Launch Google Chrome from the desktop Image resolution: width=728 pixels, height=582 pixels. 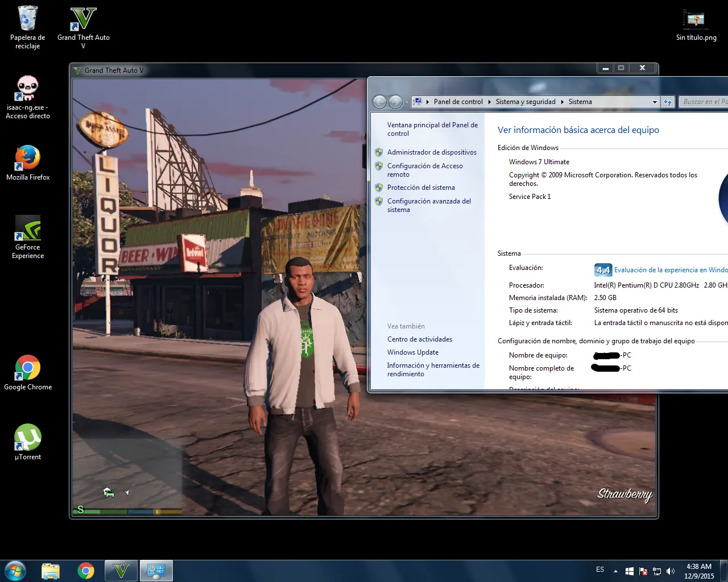(27, 373)
